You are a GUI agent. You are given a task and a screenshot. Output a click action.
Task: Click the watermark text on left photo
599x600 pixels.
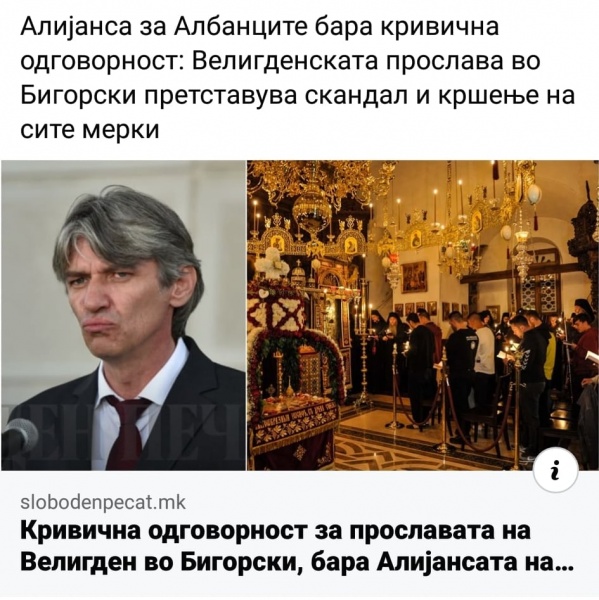click(x=122, y=427)
